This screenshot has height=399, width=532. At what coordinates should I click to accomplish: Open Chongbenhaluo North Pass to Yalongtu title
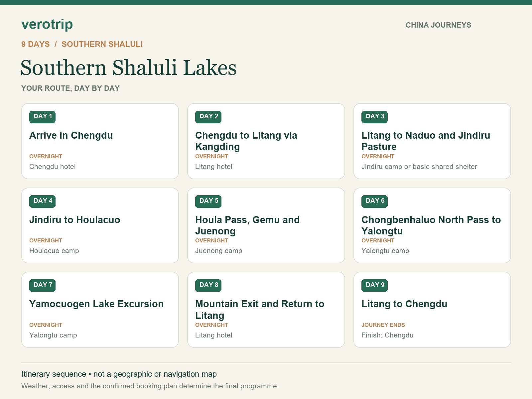431,225
